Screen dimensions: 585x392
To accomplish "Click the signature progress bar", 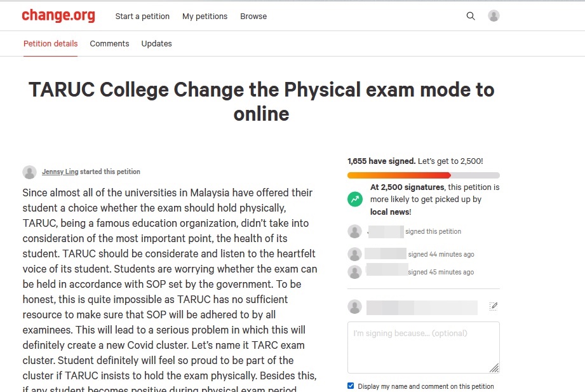I will click(x=423, y=175).
